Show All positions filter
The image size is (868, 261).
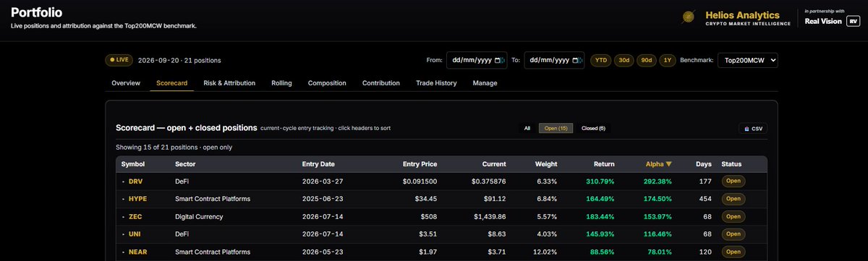[527, 128]
